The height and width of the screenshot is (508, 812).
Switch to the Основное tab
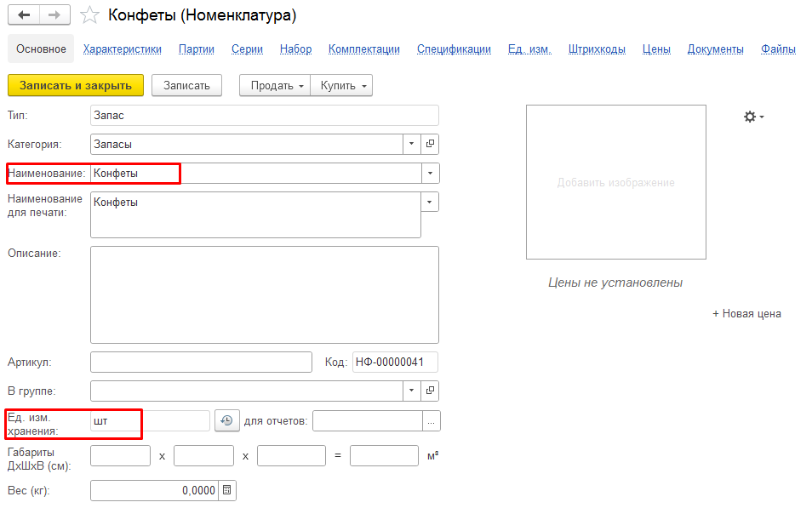pyautogui.click(x=41, y=49)
